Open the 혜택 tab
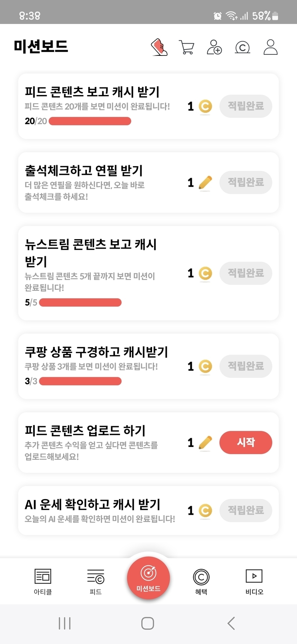Image resolution: width=297 pixels, height=644 pixels. (x=201, y=581)
